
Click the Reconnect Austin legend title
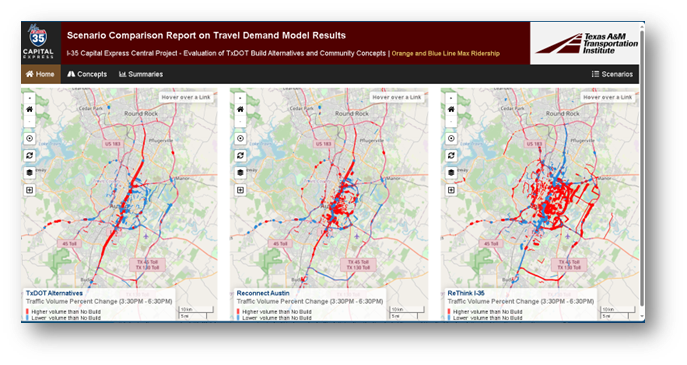pyautogui.click(x=263, y=293)
